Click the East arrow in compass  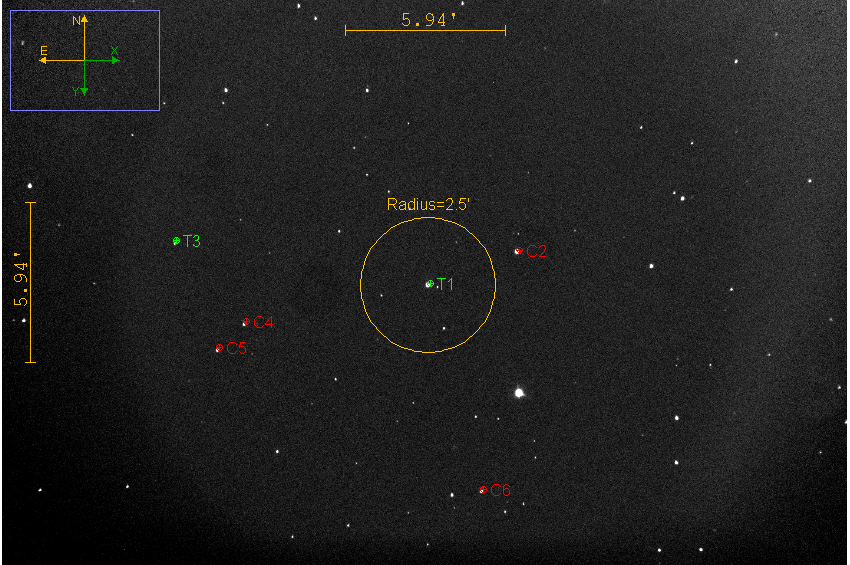tap(44, 60)
